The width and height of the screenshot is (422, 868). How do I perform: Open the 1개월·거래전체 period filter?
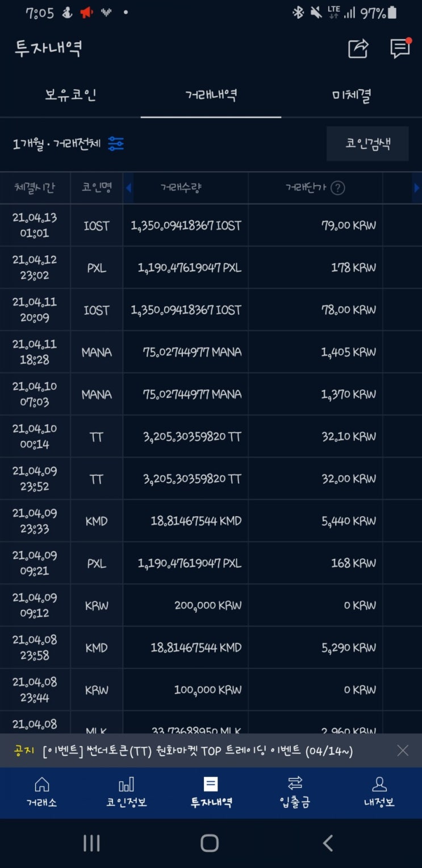coord(57,144)
